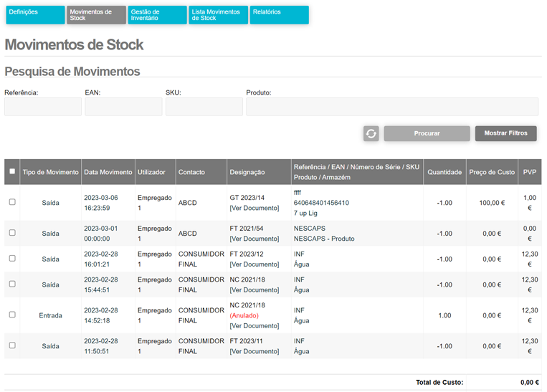Click the date 2023-03-06 16:23:59
The image size is (547, 392).
coord(101,203)
